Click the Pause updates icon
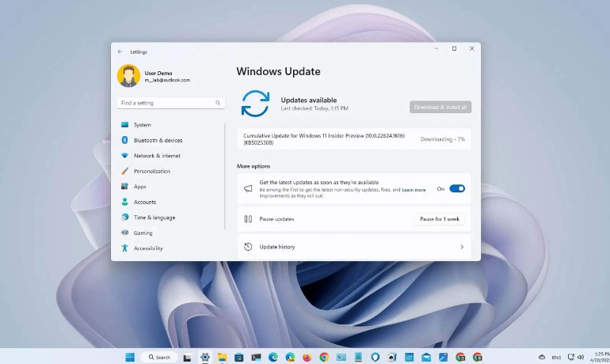The image size is (610, 364). (x=248, y=219)
